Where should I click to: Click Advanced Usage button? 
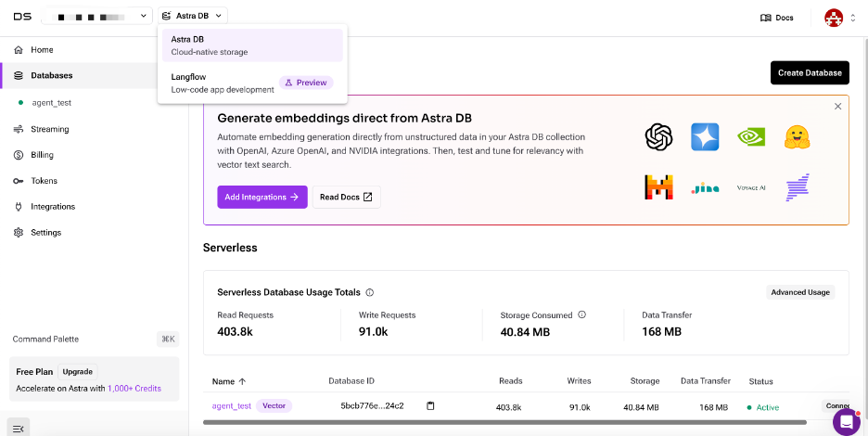pos(800,292)
